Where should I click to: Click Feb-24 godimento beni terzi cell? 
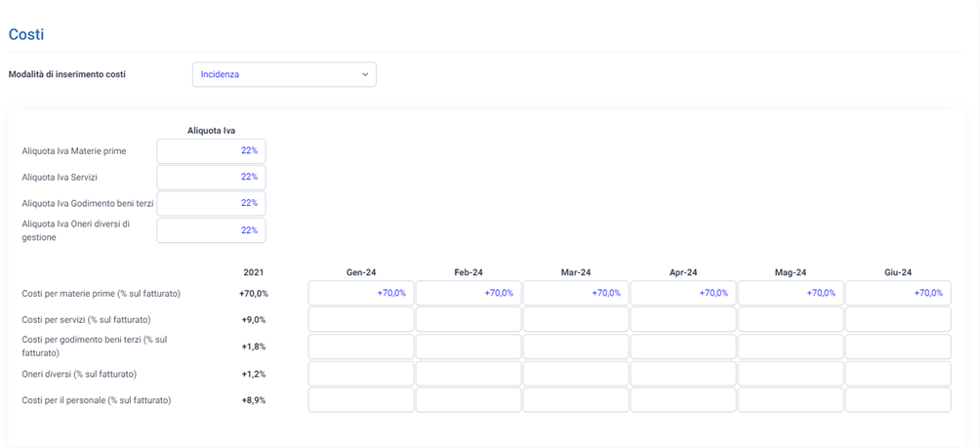pos(469,346)
